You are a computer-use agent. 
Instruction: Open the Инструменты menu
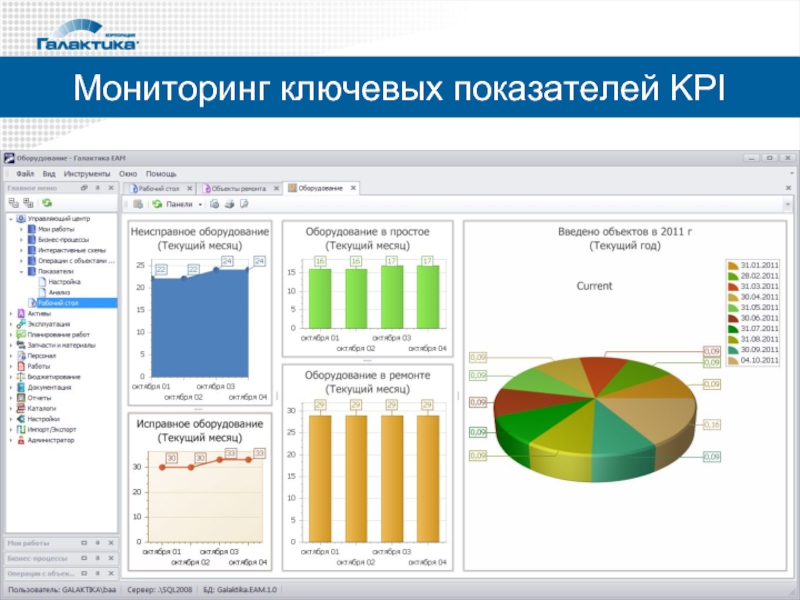click(x=87, y=174)
